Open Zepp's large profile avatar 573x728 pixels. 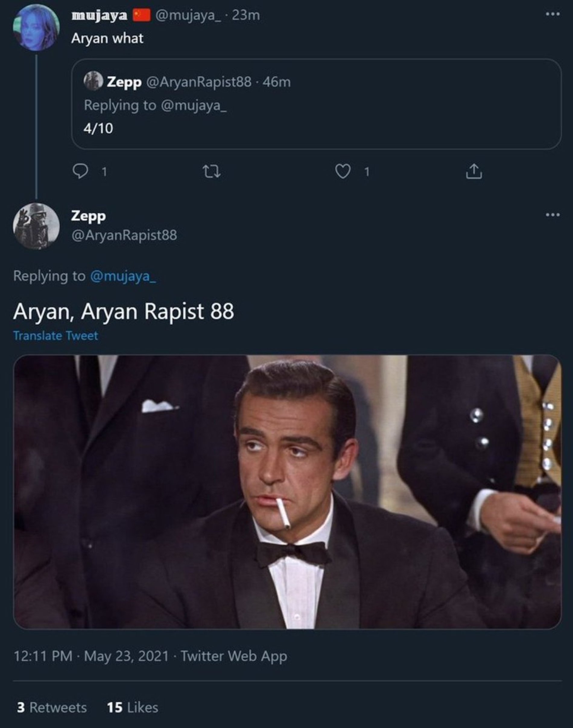click(x=36, y=226)
